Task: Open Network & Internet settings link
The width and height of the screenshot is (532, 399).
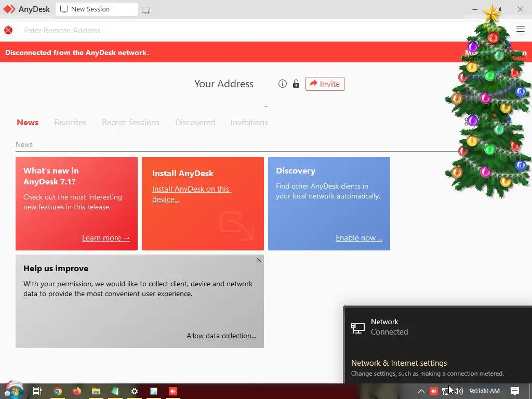Action: [x=399, y=363]
